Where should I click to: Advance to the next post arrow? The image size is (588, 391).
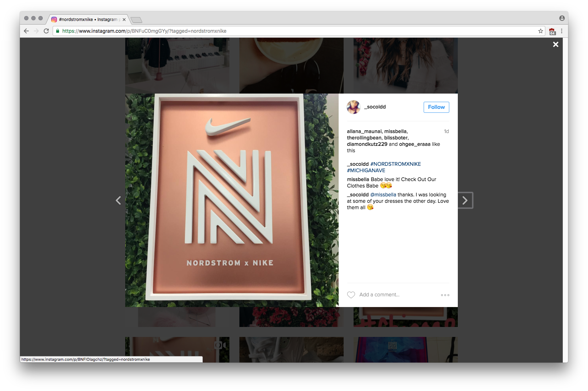click(465, 200)
